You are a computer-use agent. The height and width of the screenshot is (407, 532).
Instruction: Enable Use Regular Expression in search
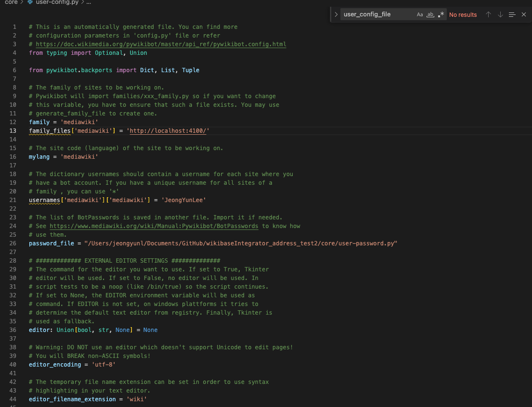click(441, 14)
